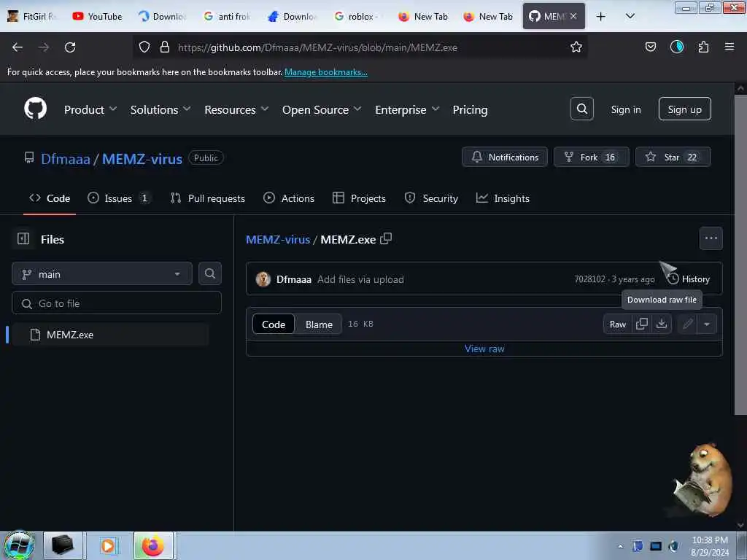Switch to the Code view toggle

tap(274, 324)
